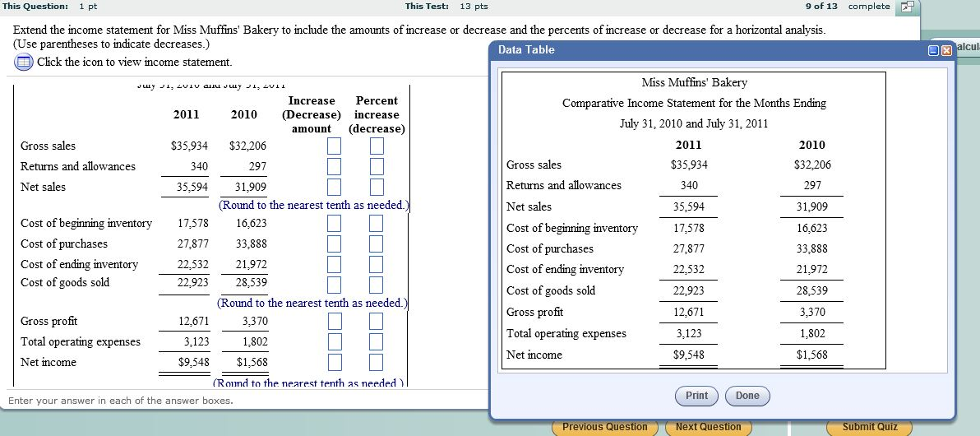Click Cost of beginning inventory percent box
This screenshot has height=436, width=980.
tap(376, 223)
